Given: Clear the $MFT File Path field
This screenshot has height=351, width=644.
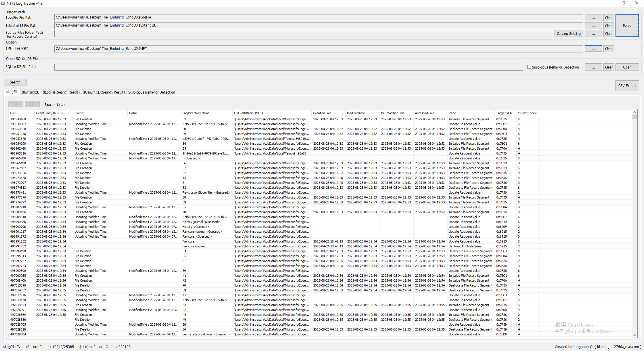Looking at the screenshot, I should [609, 49].
